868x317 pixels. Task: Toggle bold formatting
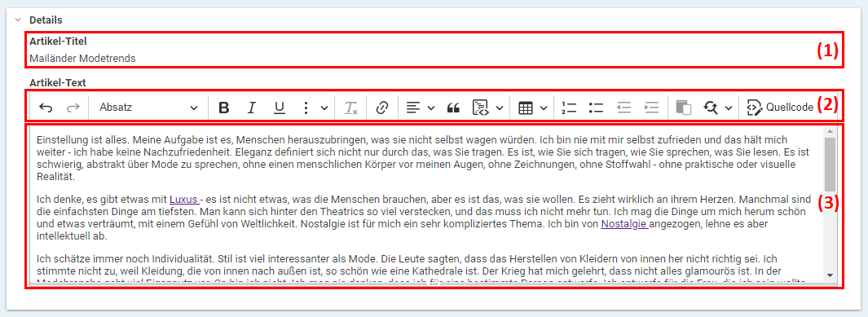click(223, 108)
